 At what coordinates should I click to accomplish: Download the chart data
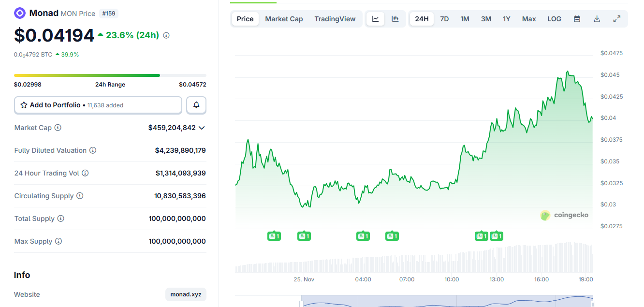coord(597,18)
